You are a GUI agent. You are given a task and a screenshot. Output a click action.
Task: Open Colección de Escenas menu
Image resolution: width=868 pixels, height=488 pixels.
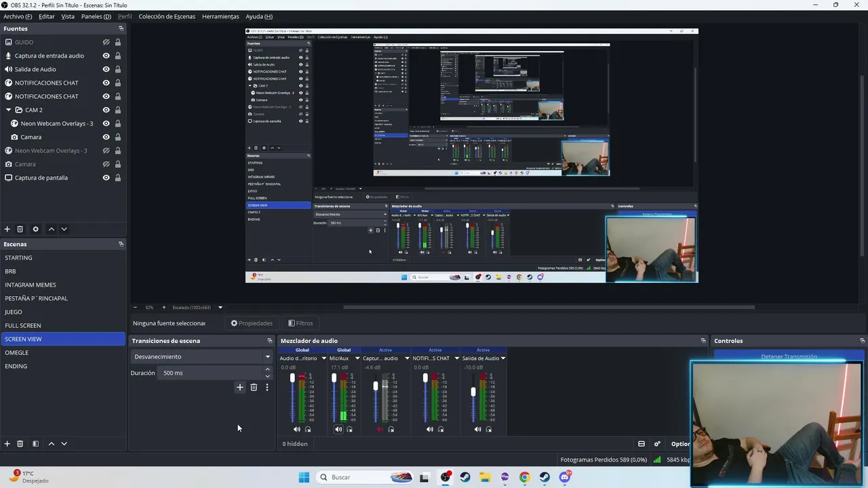point(167,16)
